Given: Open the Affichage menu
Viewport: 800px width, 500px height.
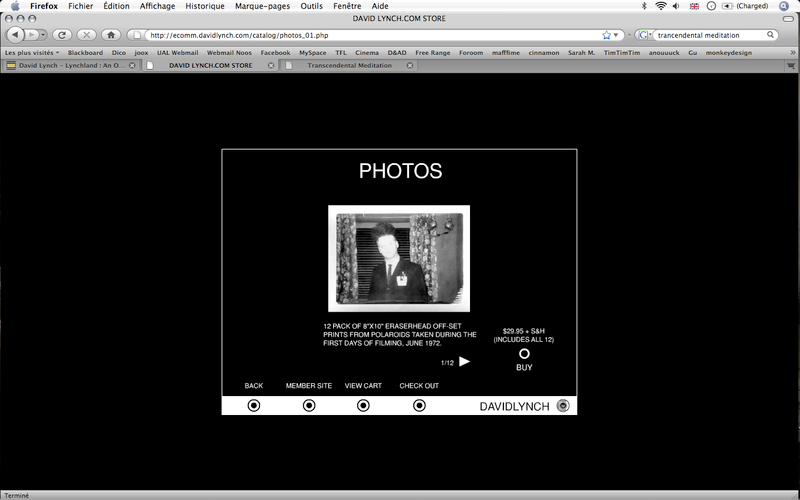Looking at the screenshot, I should (157, 6).
